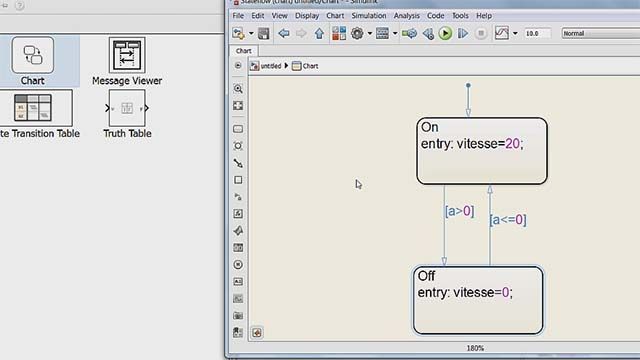Click the Step Forward button
This screenshot has width=640, height=360.
point(463,33)
